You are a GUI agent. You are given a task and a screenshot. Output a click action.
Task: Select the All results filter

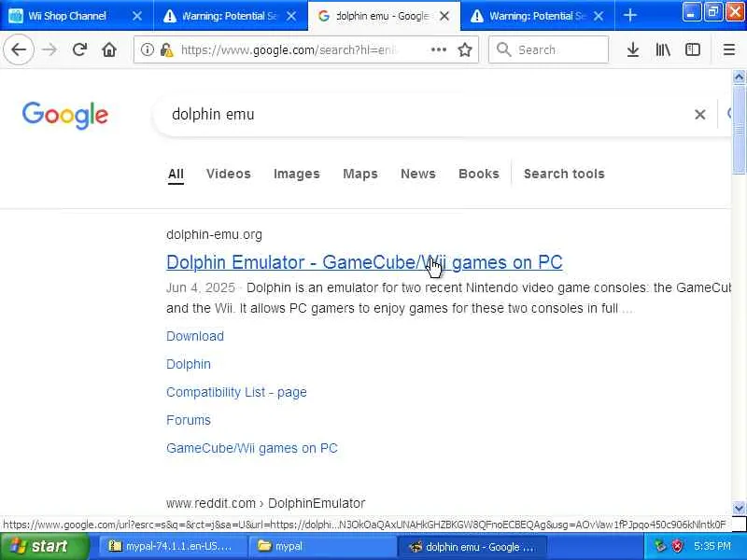tap(176, 174)
